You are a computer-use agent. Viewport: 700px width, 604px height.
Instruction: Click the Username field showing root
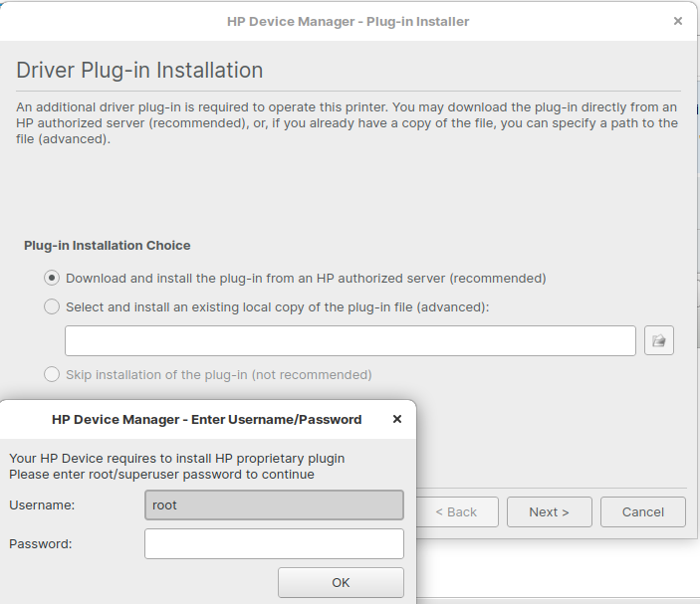[274, 505]
